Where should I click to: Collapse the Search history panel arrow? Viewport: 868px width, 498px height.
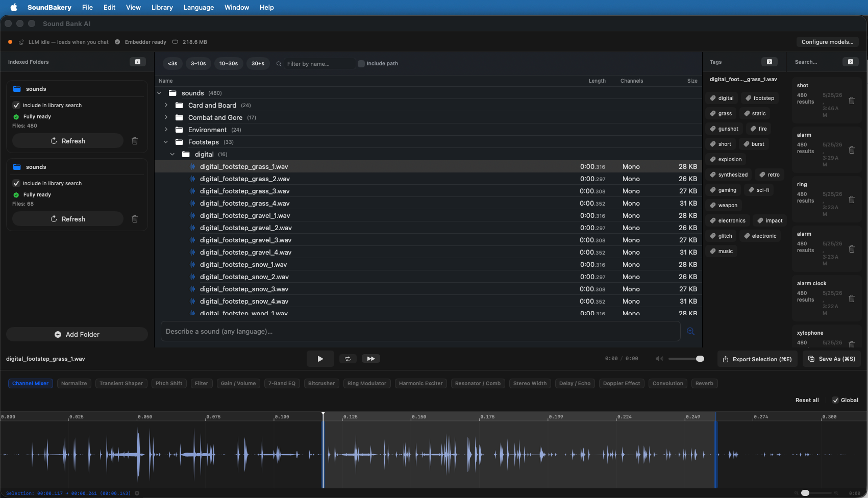(x=851, y=62)
